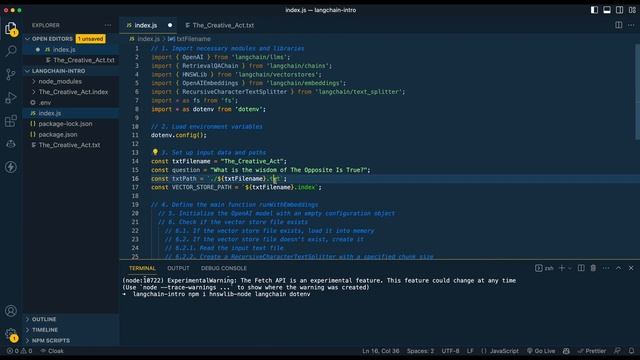Select the Output panel tab
This screenshot has height=360, width=640.
(178, 268)
